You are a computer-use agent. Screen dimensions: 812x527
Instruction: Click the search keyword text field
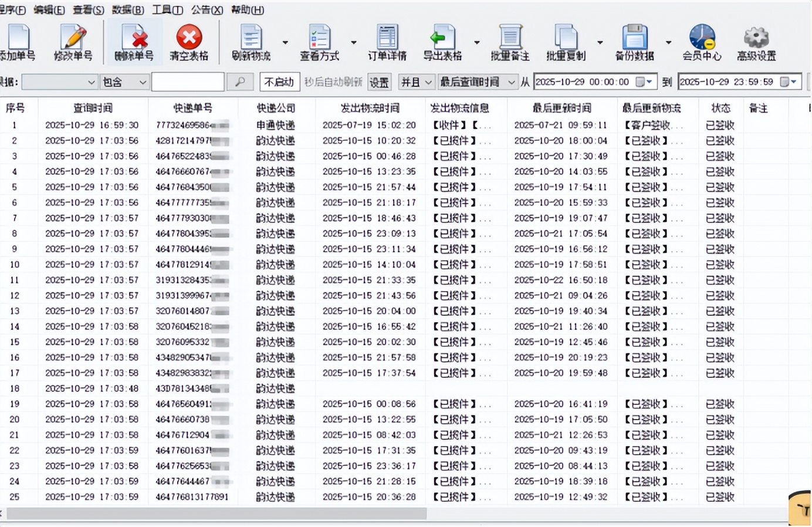click(x=188, y=82)
